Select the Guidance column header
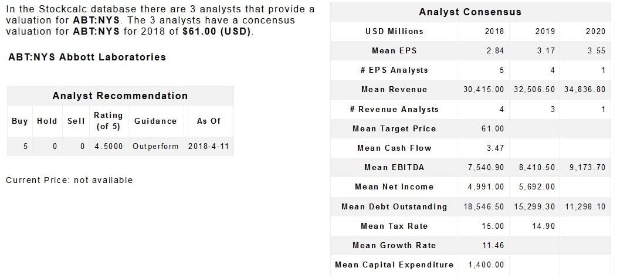The height and width of the screenshot is (278, 644). click(155, 121)
